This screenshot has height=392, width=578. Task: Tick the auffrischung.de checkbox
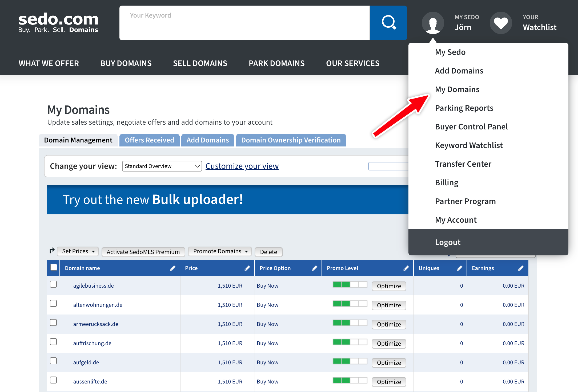[53, 342]
